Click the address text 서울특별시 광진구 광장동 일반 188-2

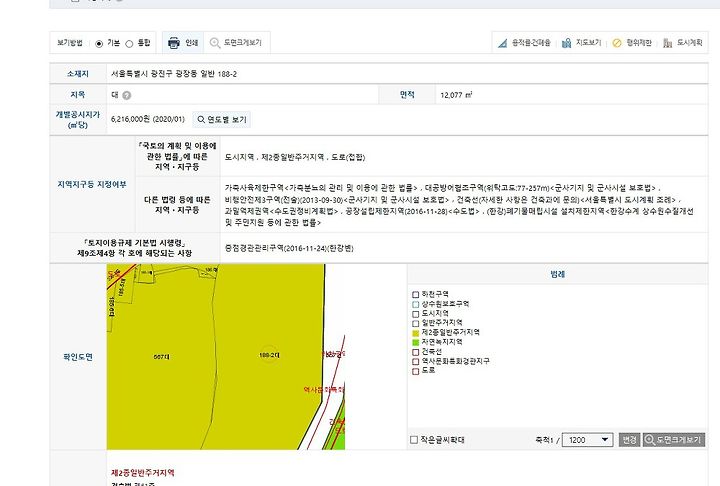pyautogui.click(x=174, y=74)
